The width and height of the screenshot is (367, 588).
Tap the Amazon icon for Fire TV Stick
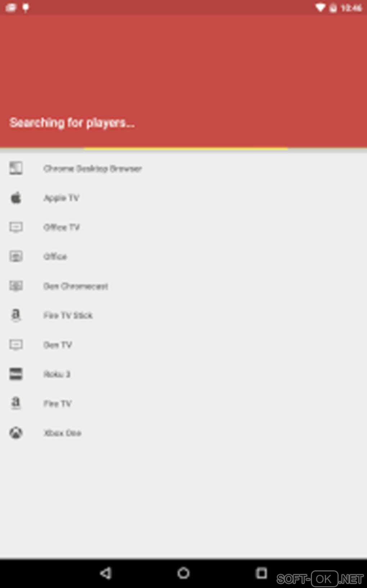coord(16,315)
